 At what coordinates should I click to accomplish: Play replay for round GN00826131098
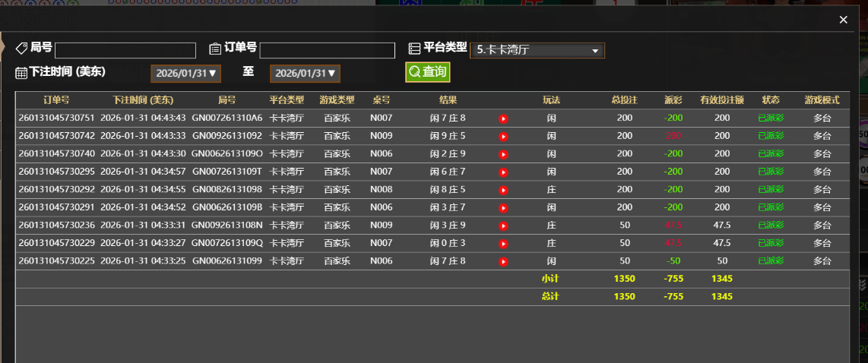click(x=503, y=190)
